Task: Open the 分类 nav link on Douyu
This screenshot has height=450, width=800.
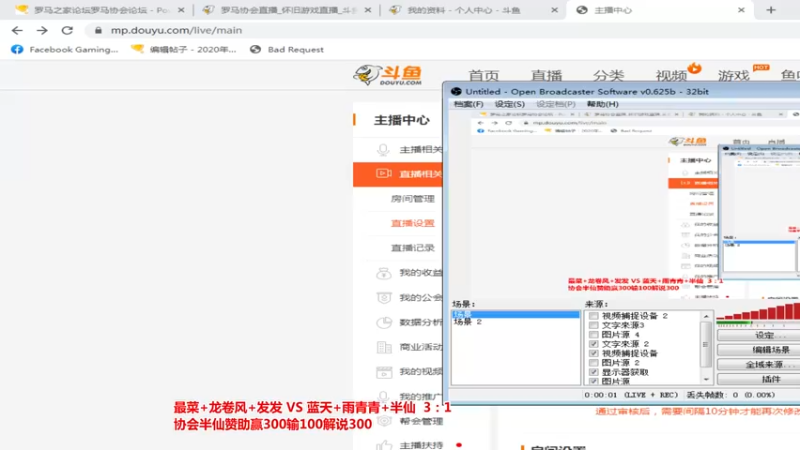Action: (x=608, y=76)
